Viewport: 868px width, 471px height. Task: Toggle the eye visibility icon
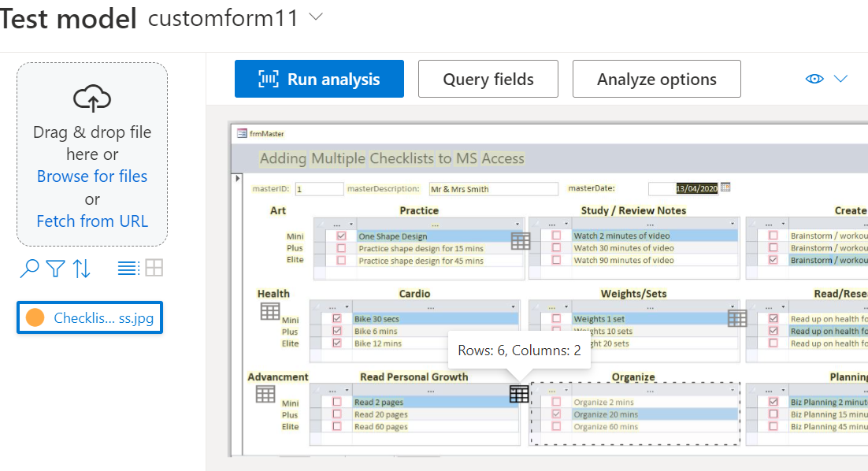814,79
